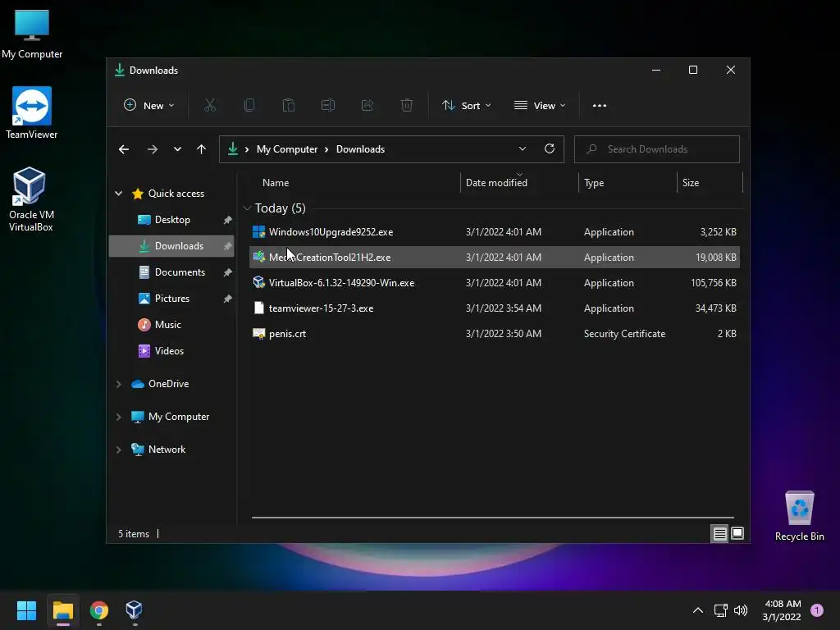
Task: Open the clock and date panel
Action: tap(782, 610)
